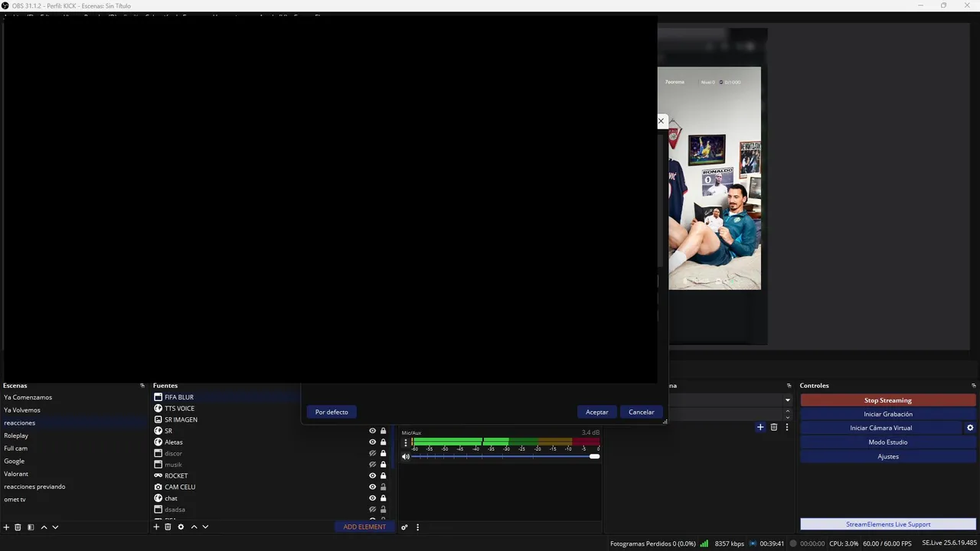This screenshot has width=980, height=551.
Task: Click ADD ELEMENT button
Action: 364,527
